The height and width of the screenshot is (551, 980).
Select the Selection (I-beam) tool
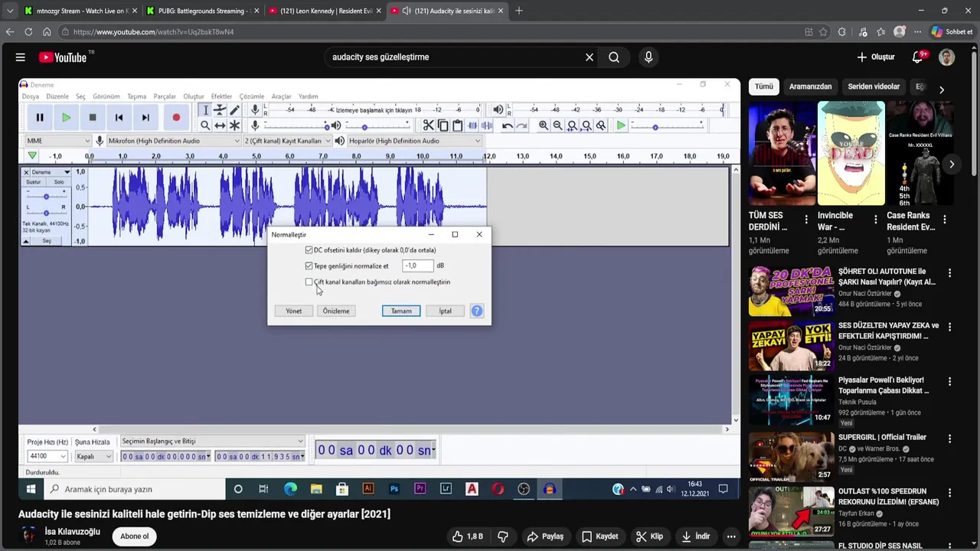point(204,110)
